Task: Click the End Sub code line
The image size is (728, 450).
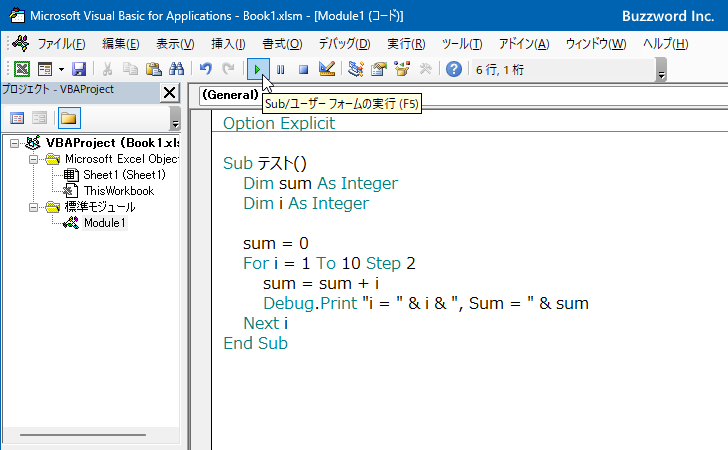Action: coord(255,343)
